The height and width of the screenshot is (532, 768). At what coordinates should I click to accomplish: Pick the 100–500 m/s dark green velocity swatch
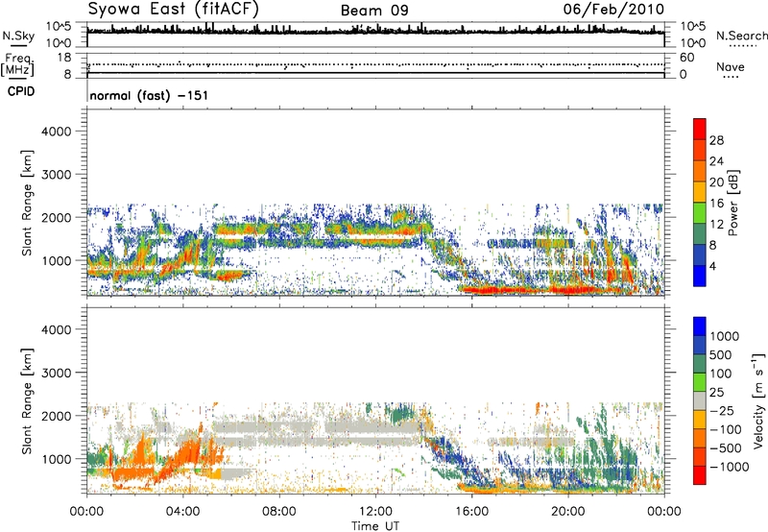(700, 364)
